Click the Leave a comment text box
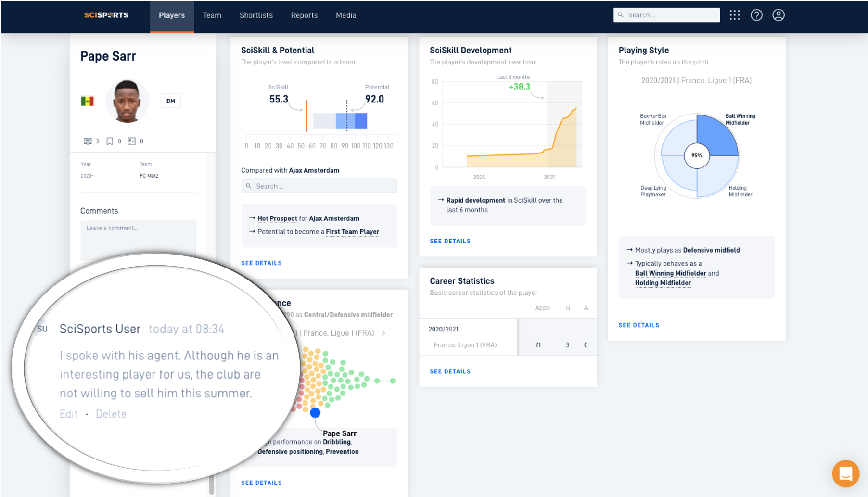868x497 pixels. 138,240
